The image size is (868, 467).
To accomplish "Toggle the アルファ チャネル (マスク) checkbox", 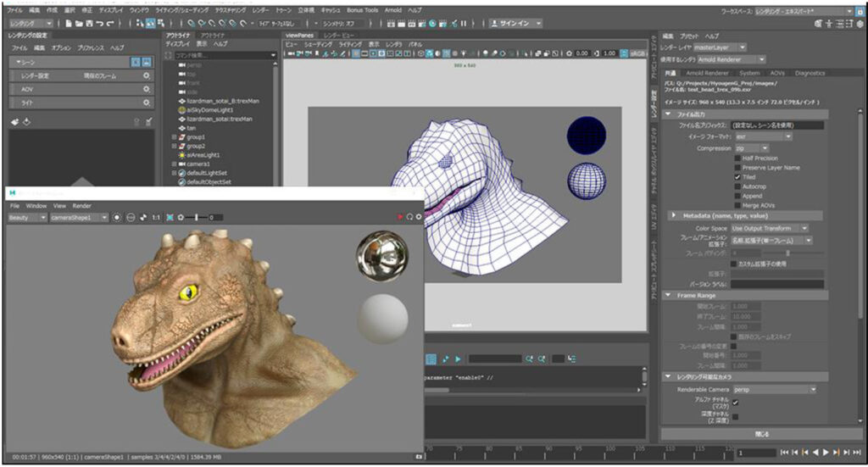I will 736,403.
